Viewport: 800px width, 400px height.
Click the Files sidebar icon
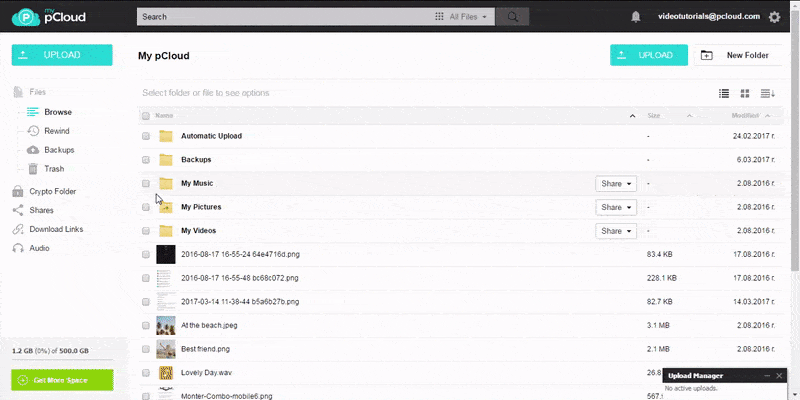[18, 92]
